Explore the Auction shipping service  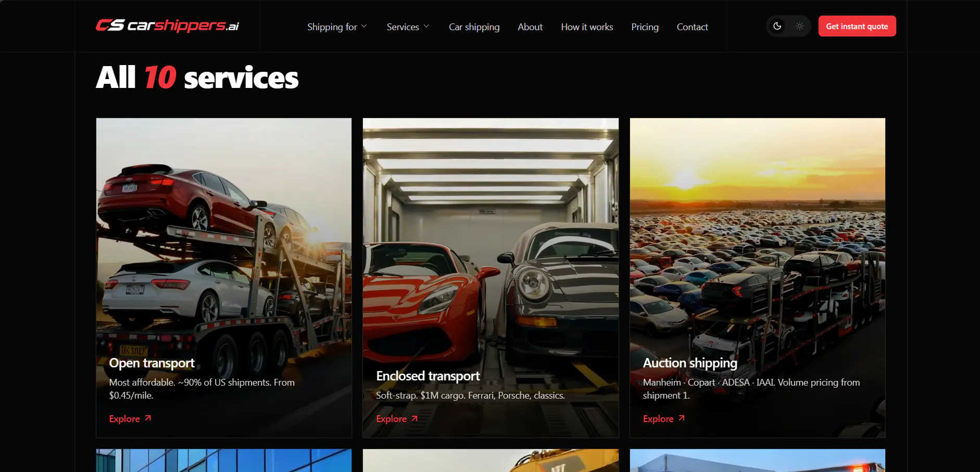pos(664,419)
